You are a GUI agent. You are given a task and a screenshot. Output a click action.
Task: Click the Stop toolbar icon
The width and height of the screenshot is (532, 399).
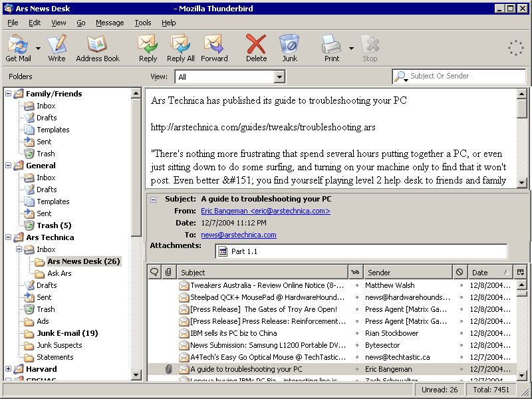[370, 48]
